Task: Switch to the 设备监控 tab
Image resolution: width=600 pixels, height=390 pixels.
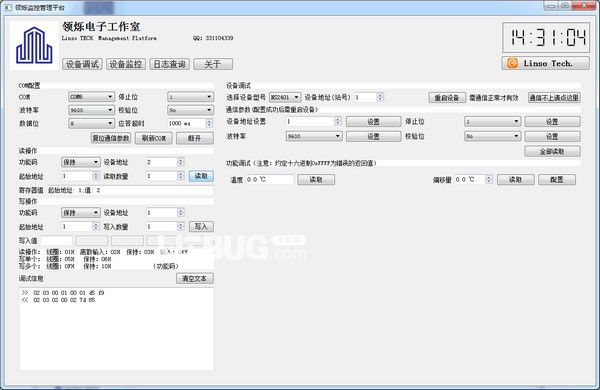Action: [126, 64]
